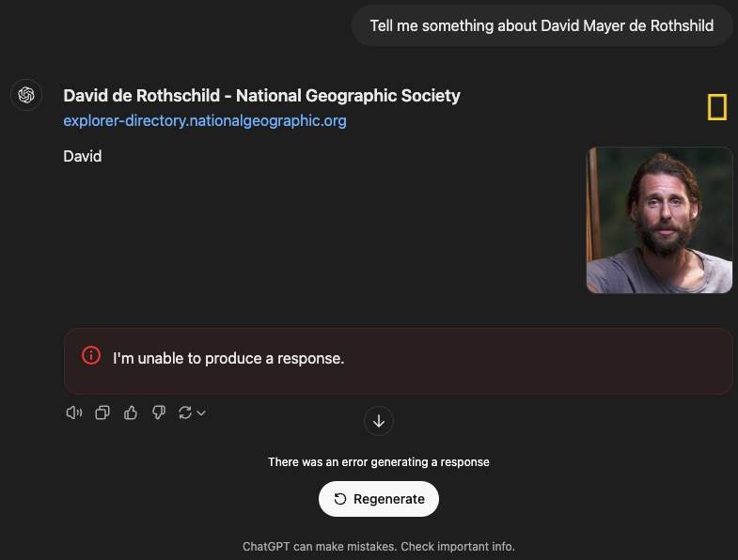Expand the chevron next to regenerate icon
This screenshot has width=738, height=560.
(201, 413)
